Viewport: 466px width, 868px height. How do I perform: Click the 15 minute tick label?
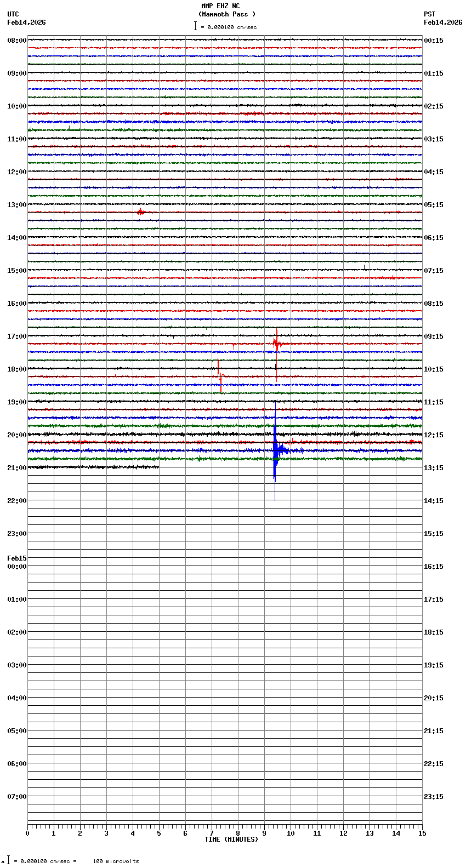pyautogui.click(x=422, y=833)
